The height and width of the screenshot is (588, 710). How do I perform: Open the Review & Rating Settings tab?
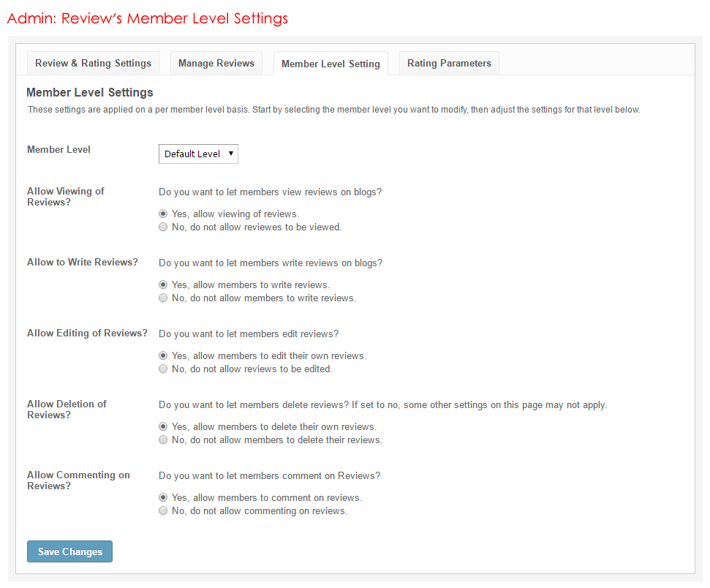click(x=93, y=63)
